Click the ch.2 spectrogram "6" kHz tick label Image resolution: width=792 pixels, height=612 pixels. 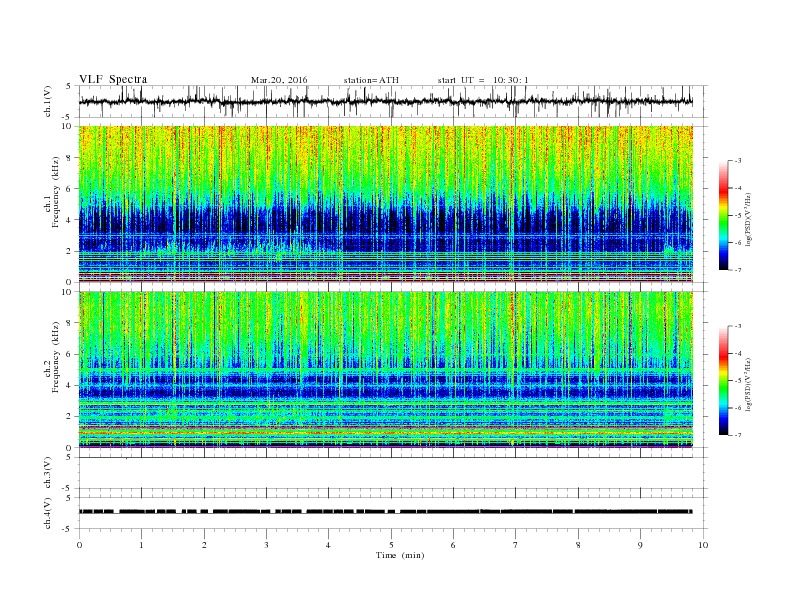(x=69, y=354)
